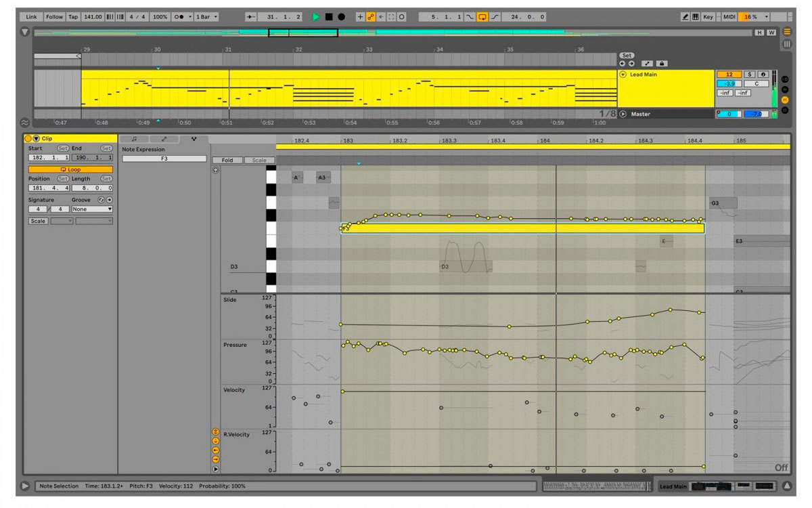Collapse the Lead Main track unfold arrow
This screenshot has height=508, width=812.
click(623, 75)
